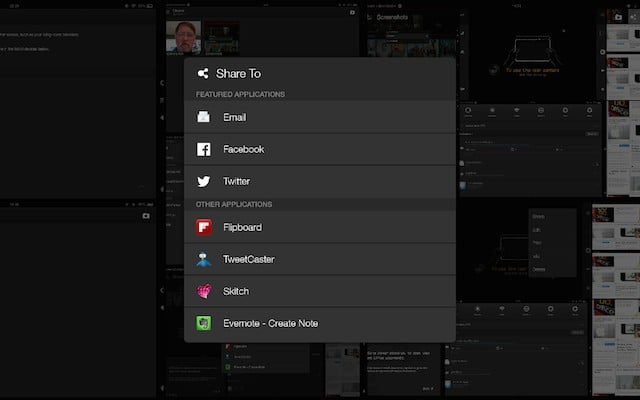Tap the Twitter bird icon
Image resolution: width=640 pixels, height=400 pixels.
(x=204, y=181)
